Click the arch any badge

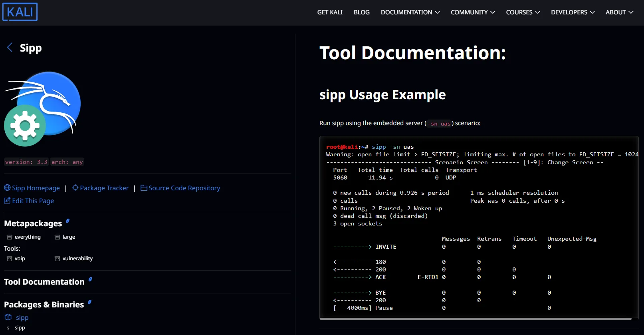tap(67, 162)
